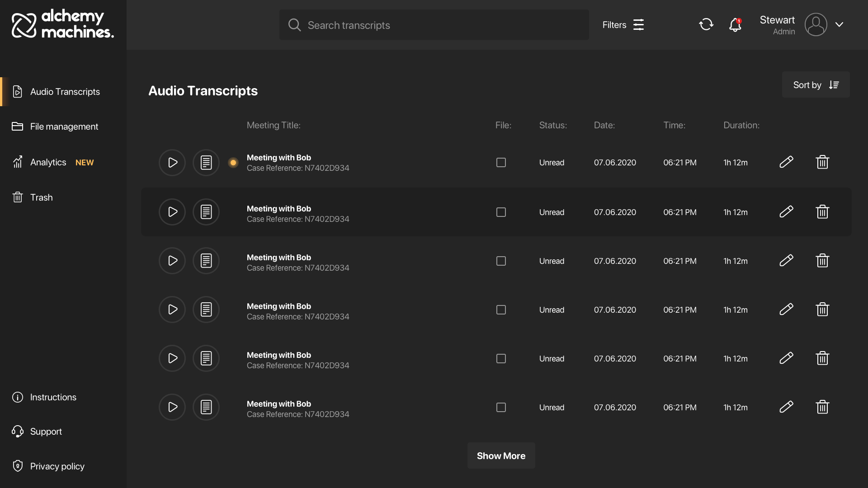Play the fourth Meeting with Bob recording

point(172,310)
